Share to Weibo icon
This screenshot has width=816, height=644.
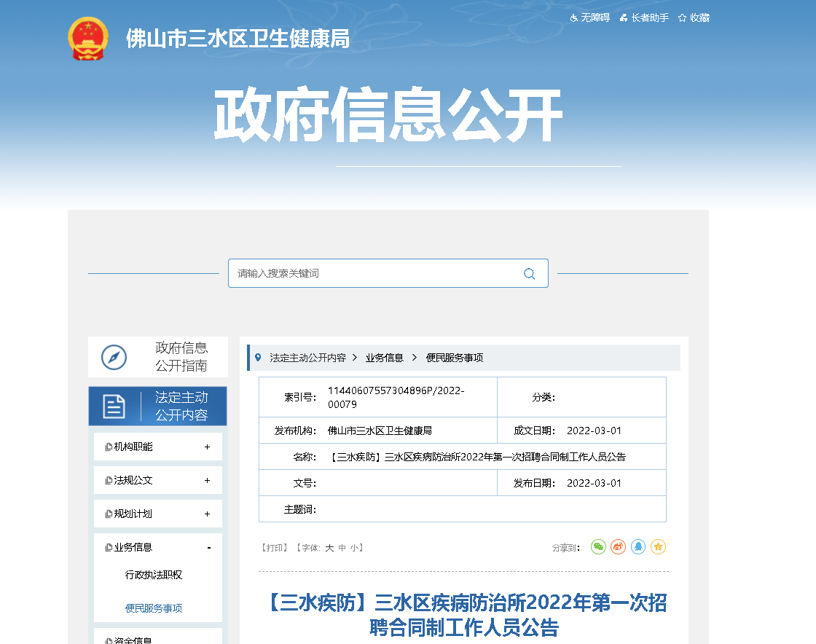(x=619, y=546)
